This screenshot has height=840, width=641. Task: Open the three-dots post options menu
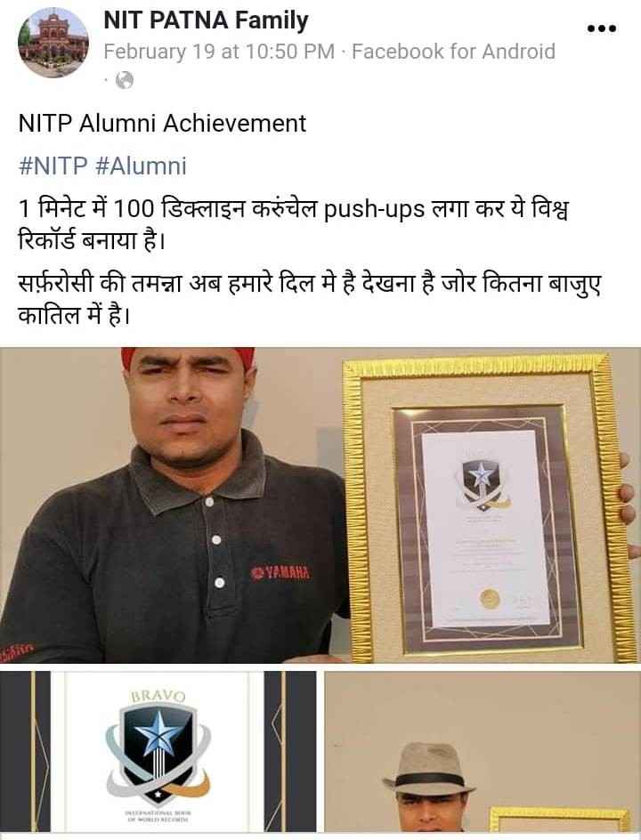[x=601, y=28]
